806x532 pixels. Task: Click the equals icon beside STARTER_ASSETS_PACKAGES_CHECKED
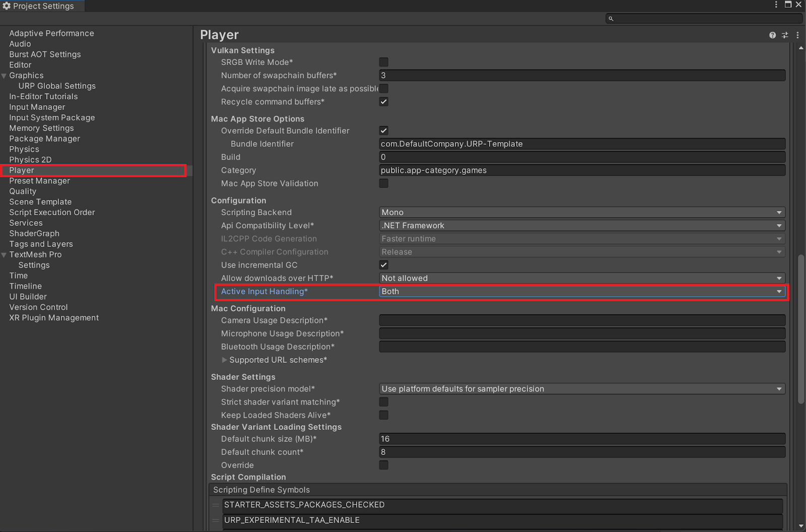[x=216, y=504]
